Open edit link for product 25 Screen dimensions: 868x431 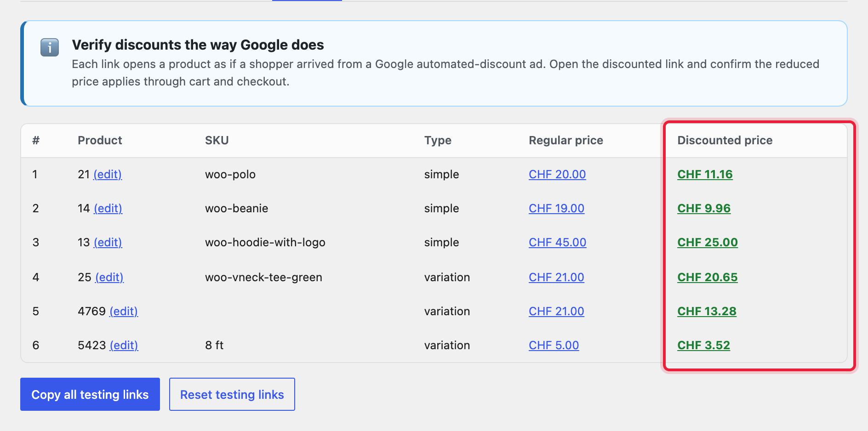click(x=109, y=278)
